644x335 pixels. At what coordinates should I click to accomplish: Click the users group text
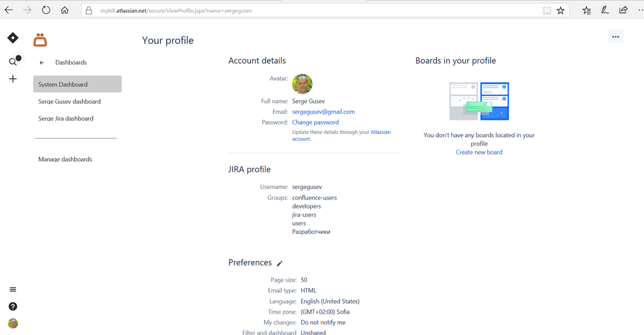pyautogui.click(x=299, y=224)
